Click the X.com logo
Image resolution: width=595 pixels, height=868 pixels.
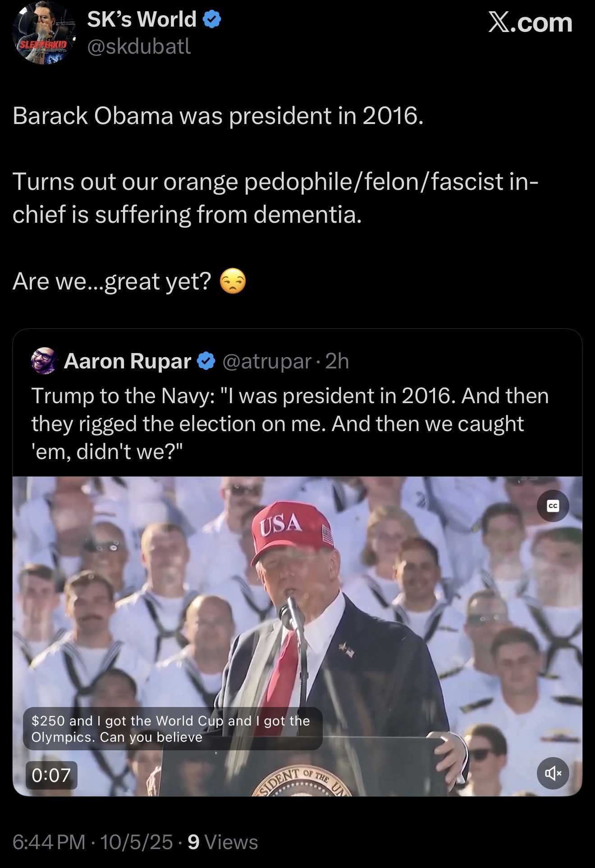[x=530, y=23]
